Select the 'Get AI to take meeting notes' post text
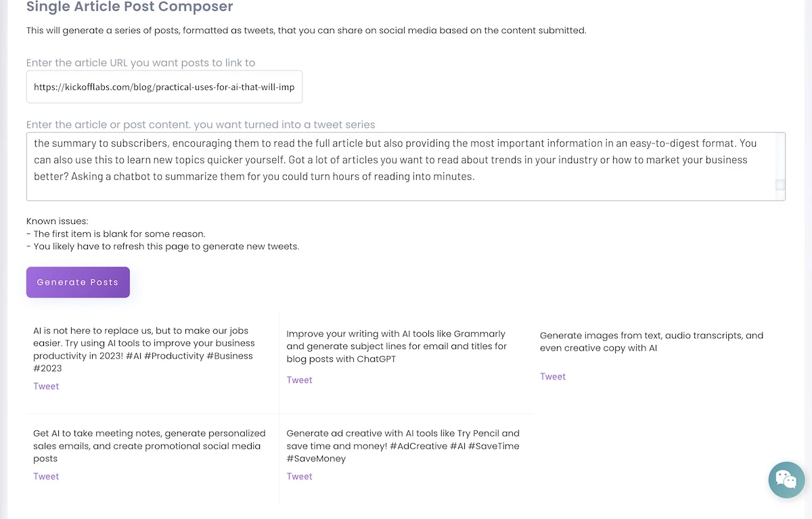 tap(149, 446)
